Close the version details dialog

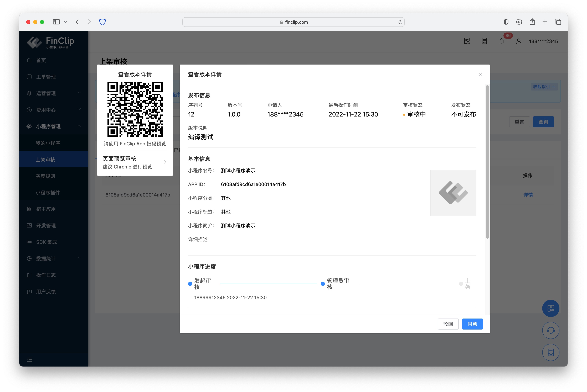pyautogui.click(x=480, y=75)
